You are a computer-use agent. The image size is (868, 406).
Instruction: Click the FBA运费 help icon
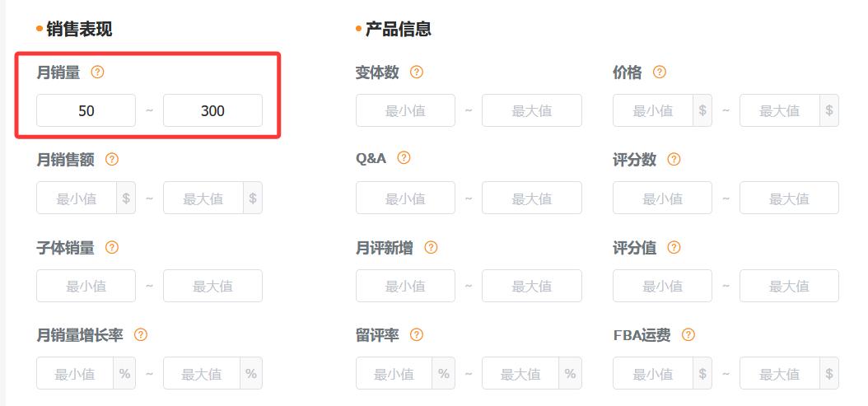[688, 335]
